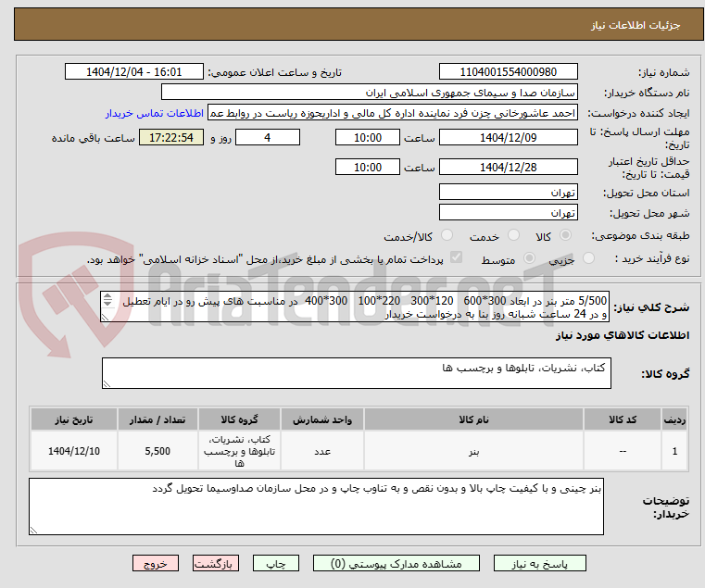
Task: Select the کالا radio button
Action: point(566,235)
